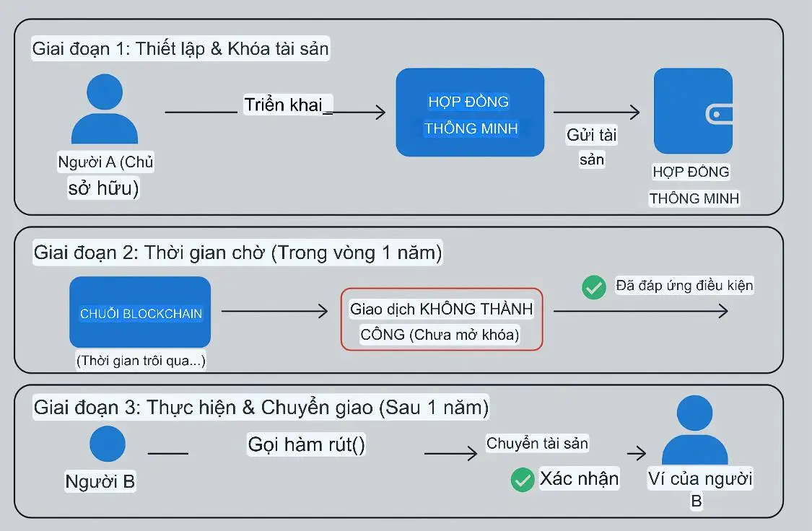Screen dimensions: 812x531
Task: Click the red-outlined "Giao dịch KHÔNG THÀNH CÔNG" box
Action: coord(441,321)
